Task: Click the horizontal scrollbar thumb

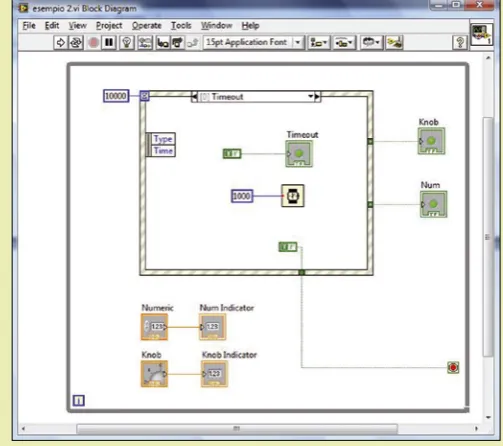Action: pos(237,428)
